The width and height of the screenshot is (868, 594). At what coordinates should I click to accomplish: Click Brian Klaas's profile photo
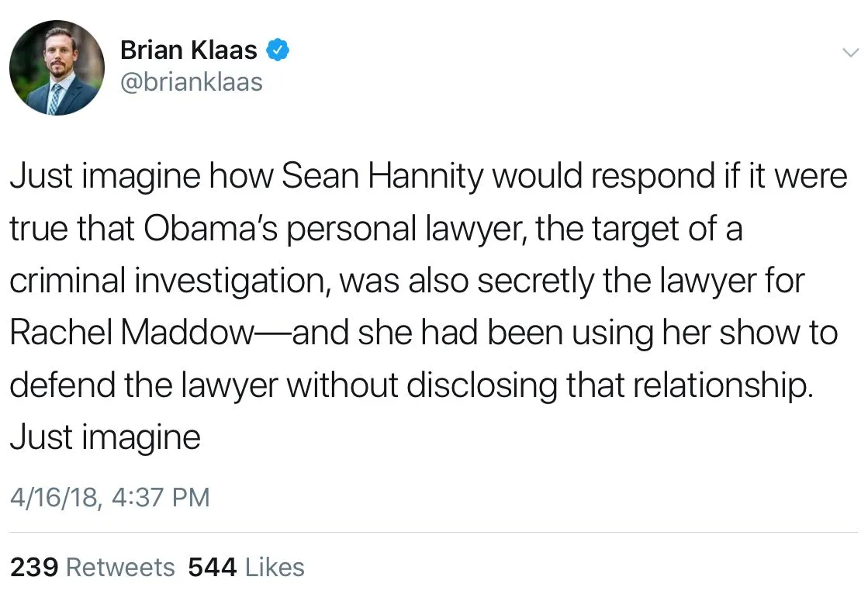click(57, 68)
